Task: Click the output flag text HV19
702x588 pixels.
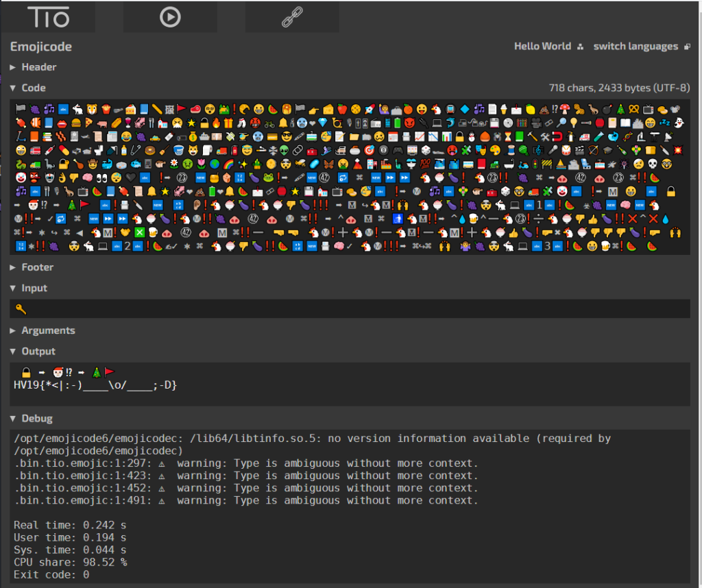Action: click(x=95, y=385)
